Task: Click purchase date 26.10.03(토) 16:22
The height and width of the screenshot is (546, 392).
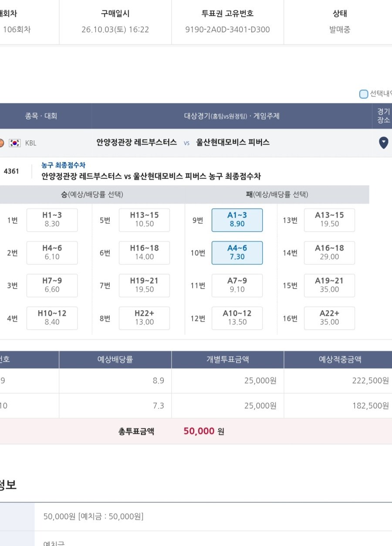Action: pyautogui.click(x=115, y=30)
